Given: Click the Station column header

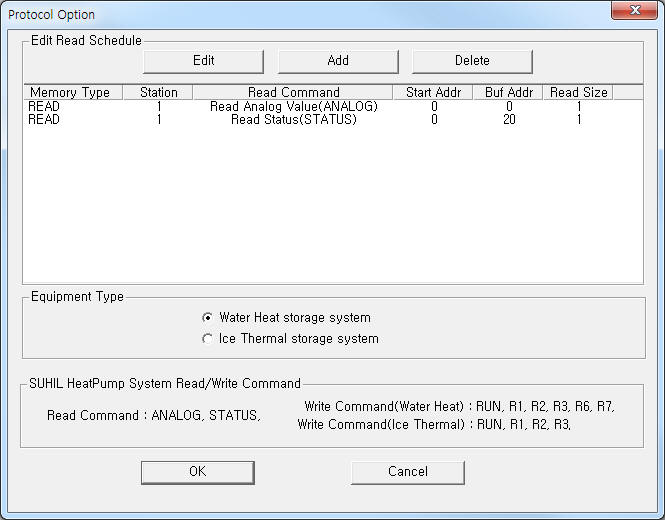Looking at the screenshot, I should [158, 93].
